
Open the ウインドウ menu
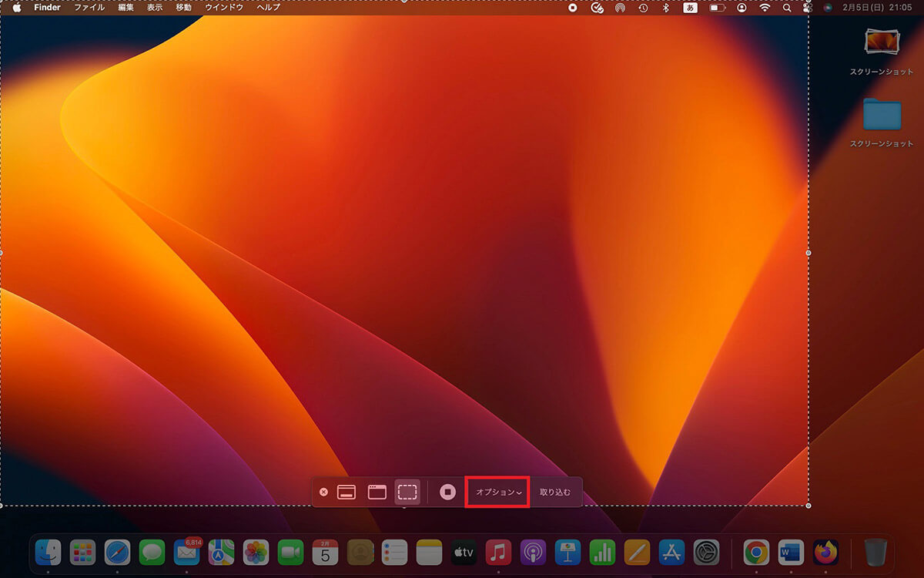click(224, 8)
